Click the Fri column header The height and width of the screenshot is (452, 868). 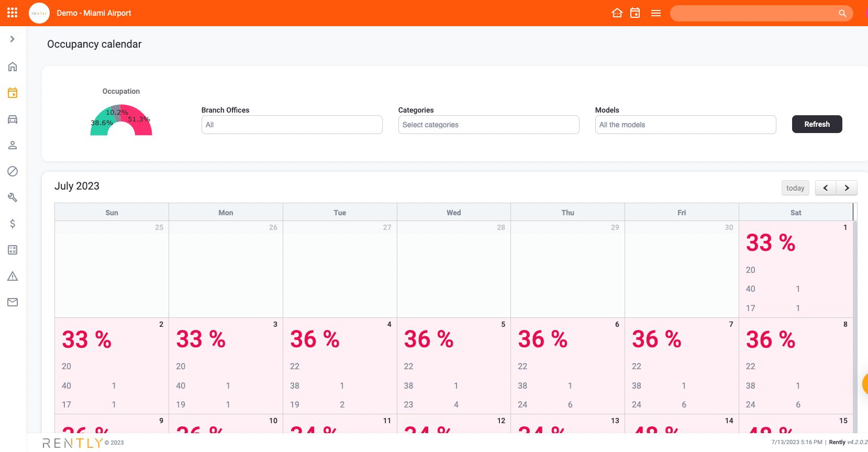[x=682, y=213]
